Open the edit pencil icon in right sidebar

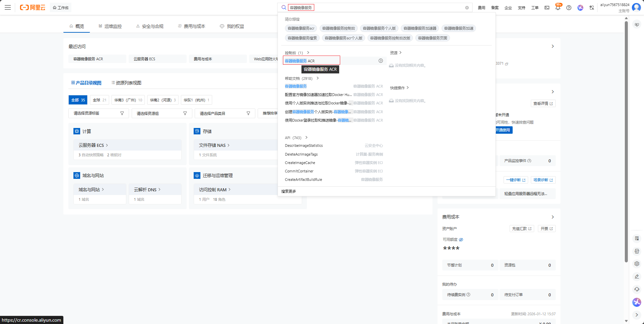[x=637, y=277]
